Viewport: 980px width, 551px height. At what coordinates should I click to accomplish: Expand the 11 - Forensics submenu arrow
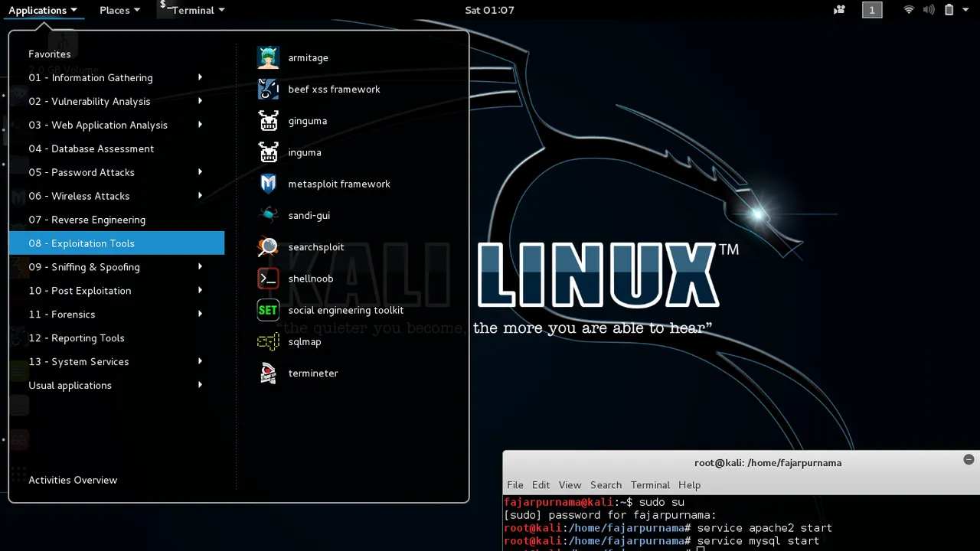[200, 314]
